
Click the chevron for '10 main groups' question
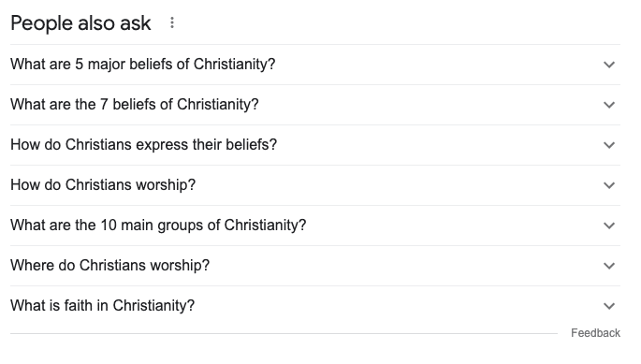click(x=609, y=226)
